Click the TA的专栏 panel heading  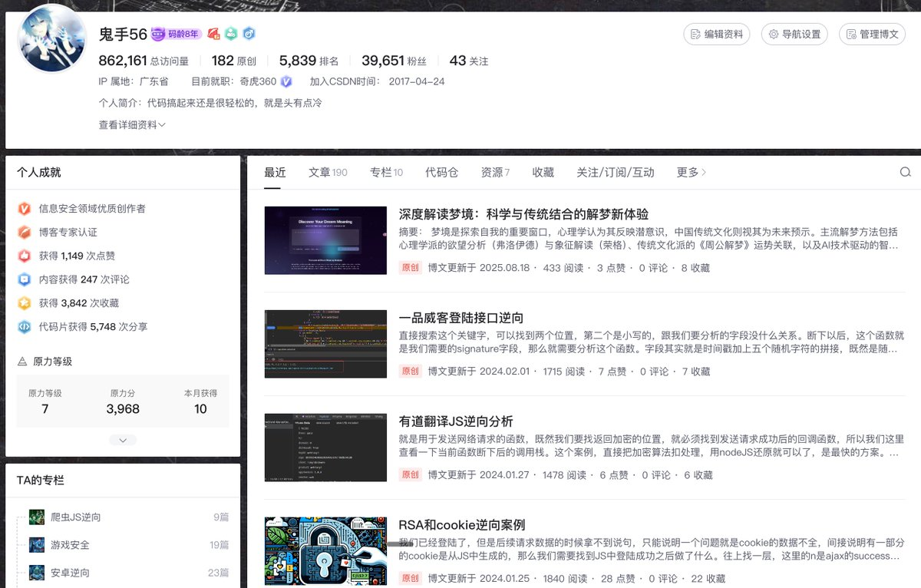point(41,481)
